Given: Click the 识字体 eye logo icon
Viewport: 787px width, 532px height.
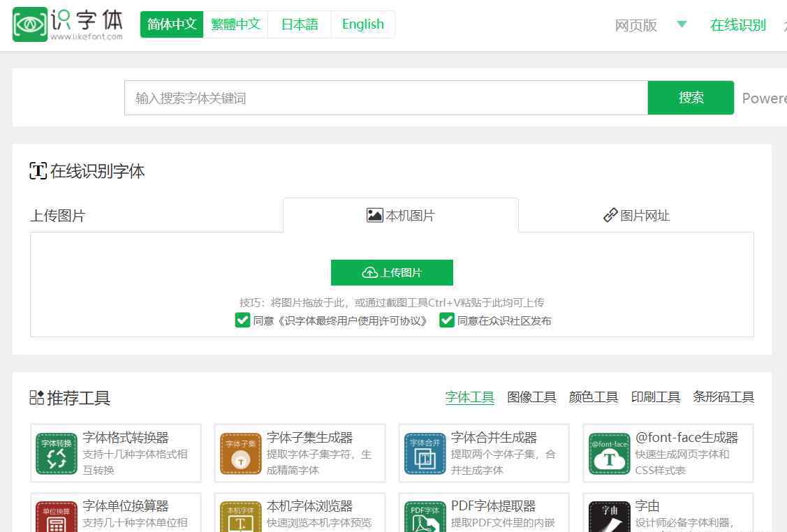Looking at the screenshot, I should (x=30, y=24).
